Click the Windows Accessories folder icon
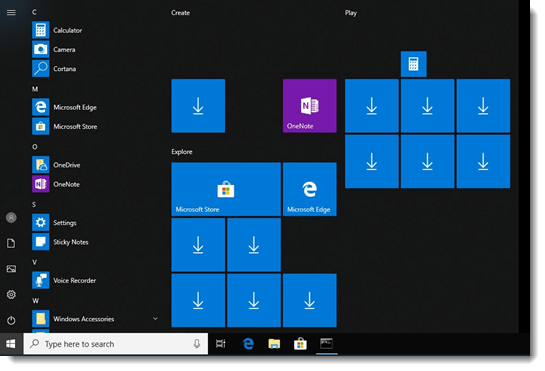The image size is (545, 371). tap(41, 318)
